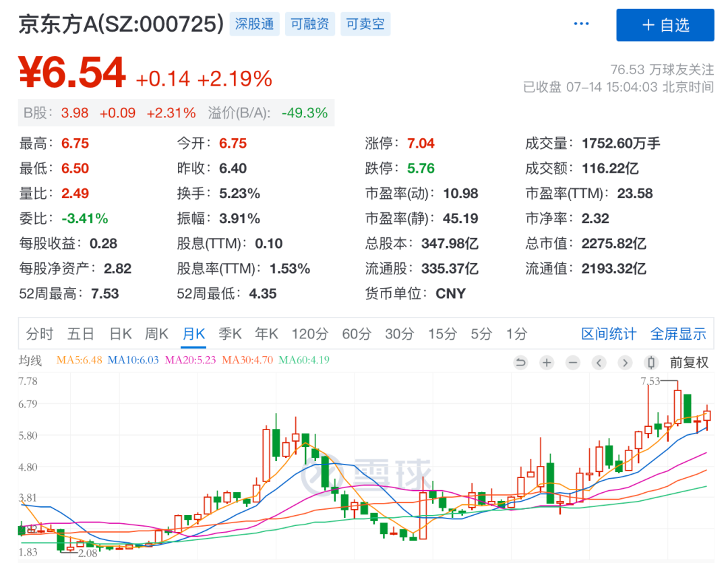This screenshot has height=563, width=728.
Task: Open more options via the ellipsis icon
Action: pos(581,23)
